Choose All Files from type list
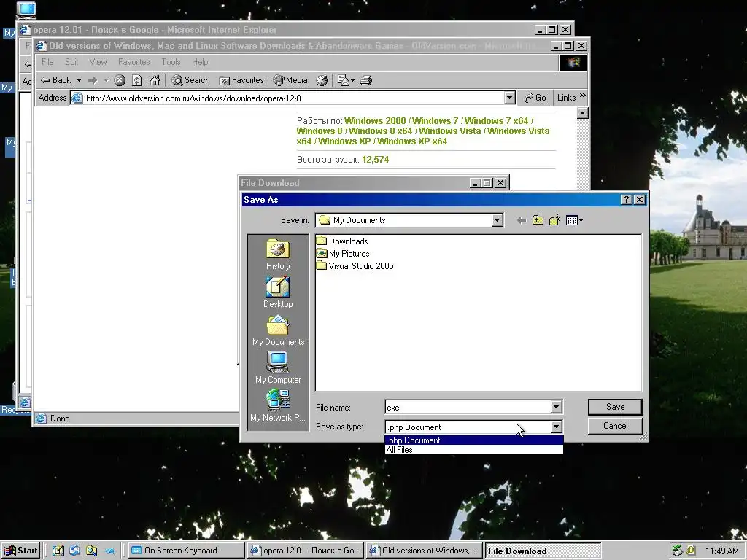Viewport: 747px width, 560px height. pyautogui.click(x=474, y=449)
